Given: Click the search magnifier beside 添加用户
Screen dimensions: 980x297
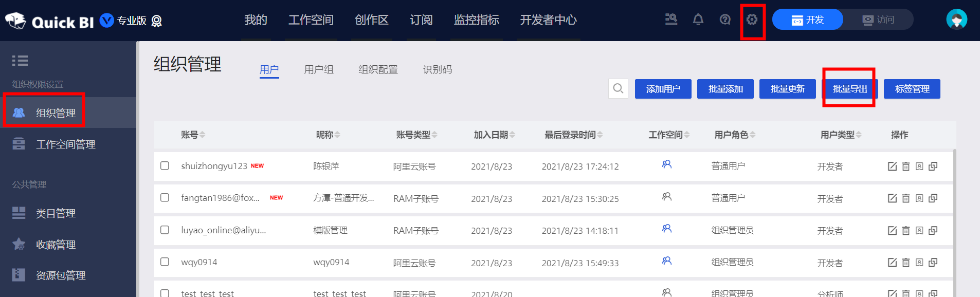Looking at the screenshot, I should click(x=618, y=89).
